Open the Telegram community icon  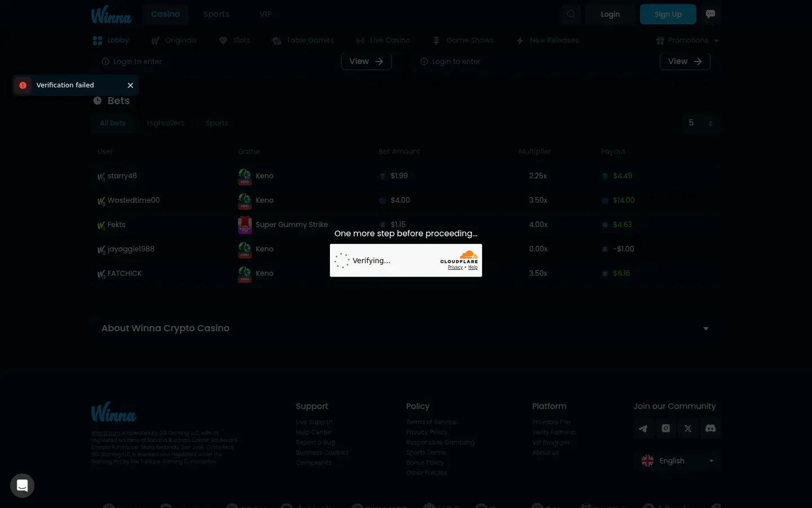(643, 428)
